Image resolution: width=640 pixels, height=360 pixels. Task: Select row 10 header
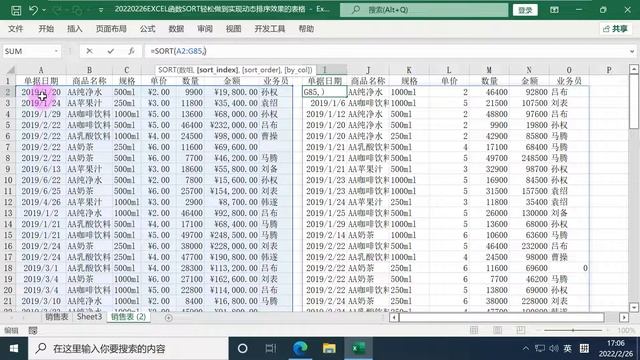[x=8, y=180]
